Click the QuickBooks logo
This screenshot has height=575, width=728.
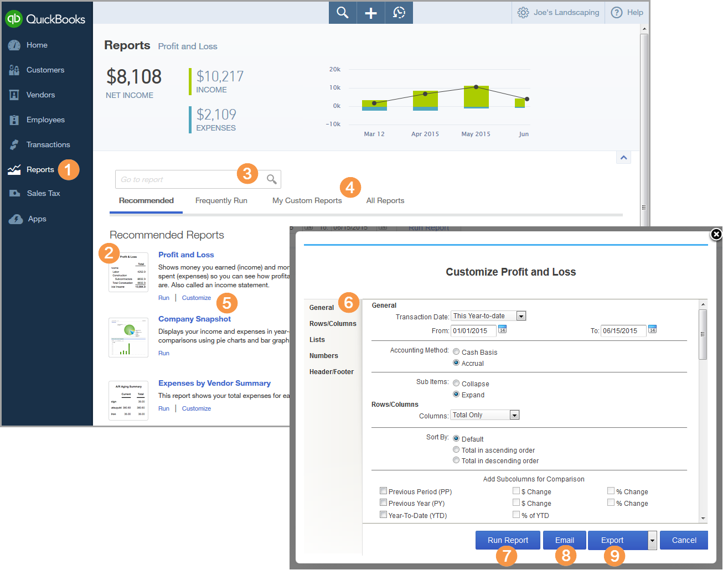tap(45, 19)
